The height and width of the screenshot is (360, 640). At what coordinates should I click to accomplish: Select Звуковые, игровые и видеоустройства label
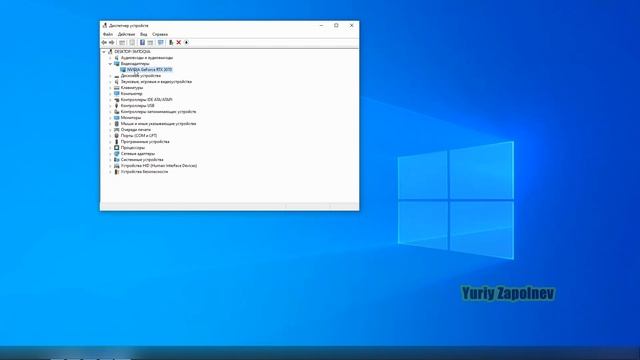156,82
